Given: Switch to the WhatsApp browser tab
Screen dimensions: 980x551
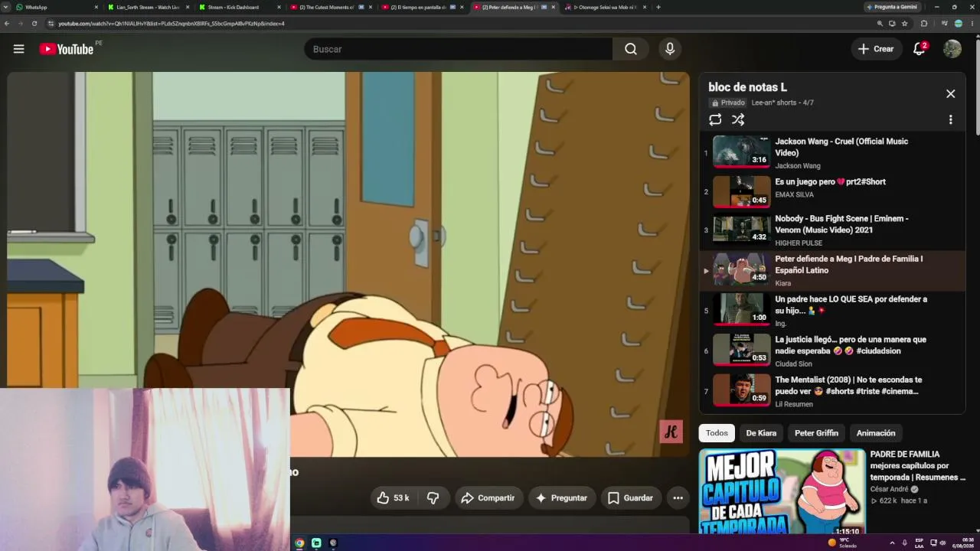Looking at the screenshot, I should [x=57, y=7].
